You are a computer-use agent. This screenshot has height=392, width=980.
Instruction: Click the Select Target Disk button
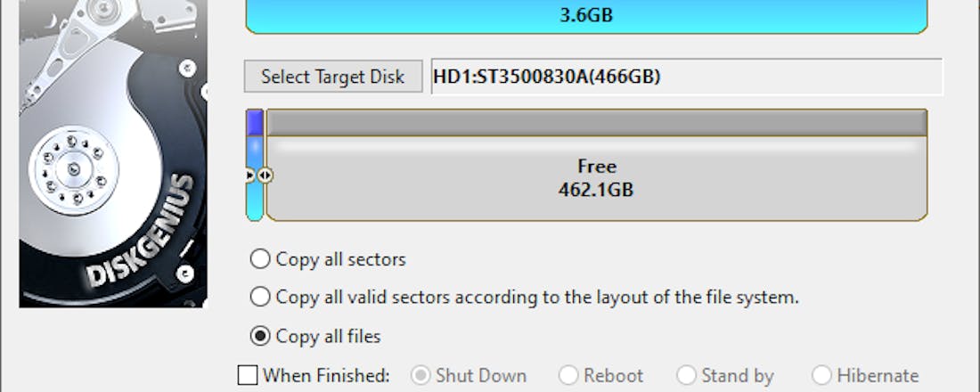pyautogui.click(x=332, y=77)
